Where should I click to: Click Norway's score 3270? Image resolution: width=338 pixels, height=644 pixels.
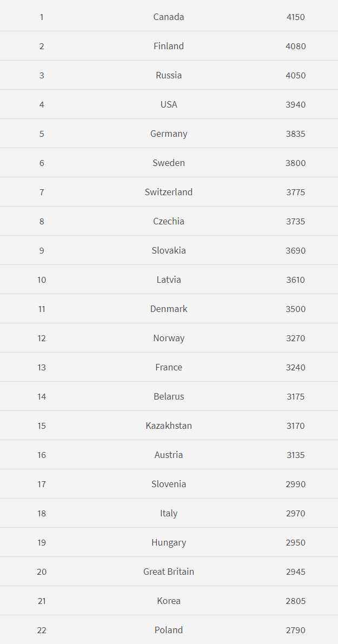coord(296,338)
